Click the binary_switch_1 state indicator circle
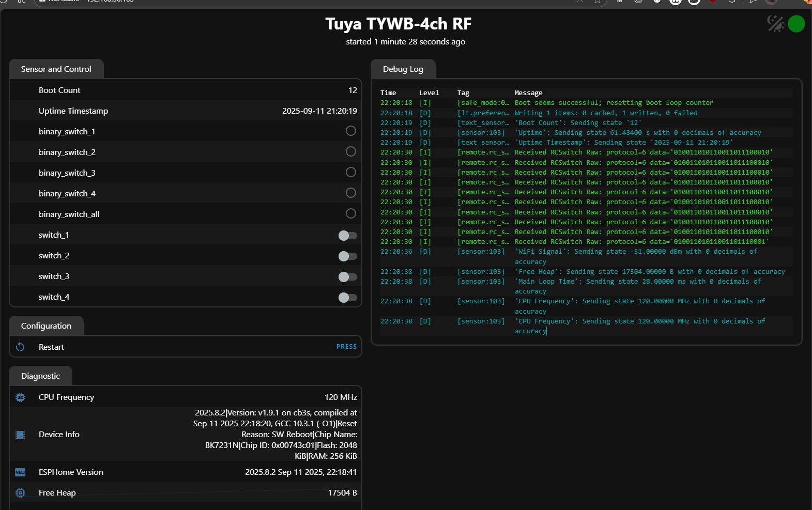The width and height of the screenshot is (812, 510). coord(351,131)
